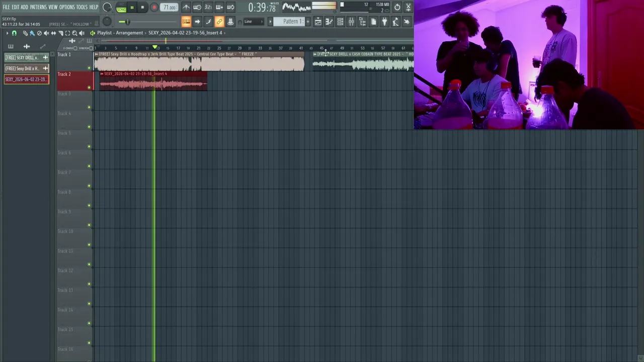The image size is (644, 362).
Task: Open the Track 2 SEXY clip menu arrow
Action: [x=102, y=74]
